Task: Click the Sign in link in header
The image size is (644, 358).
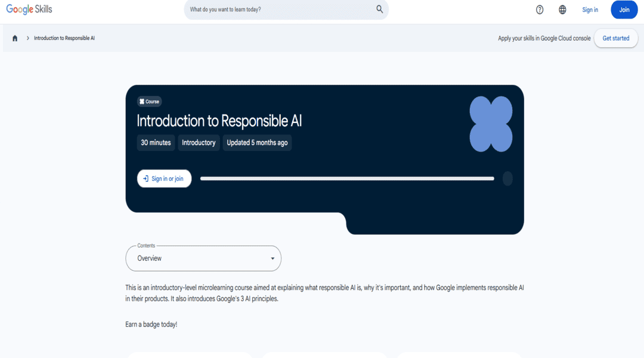Action: coord(590,10)
